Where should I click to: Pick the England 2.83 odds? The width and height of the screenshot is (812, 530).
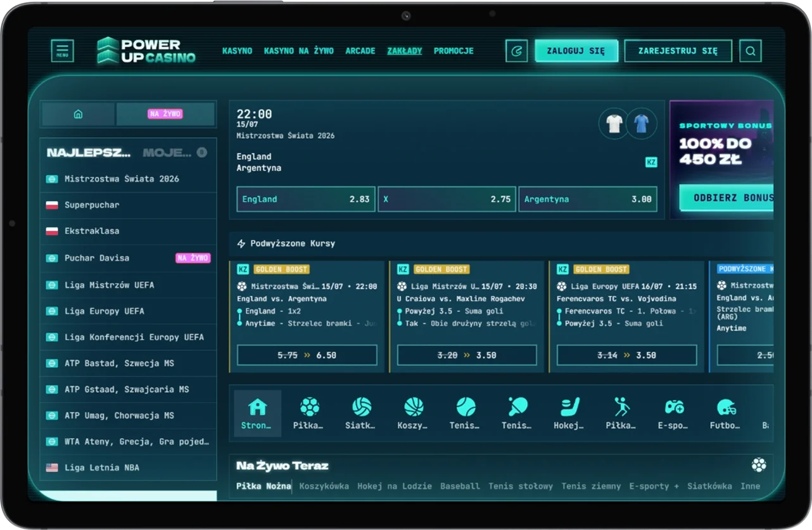306,199
